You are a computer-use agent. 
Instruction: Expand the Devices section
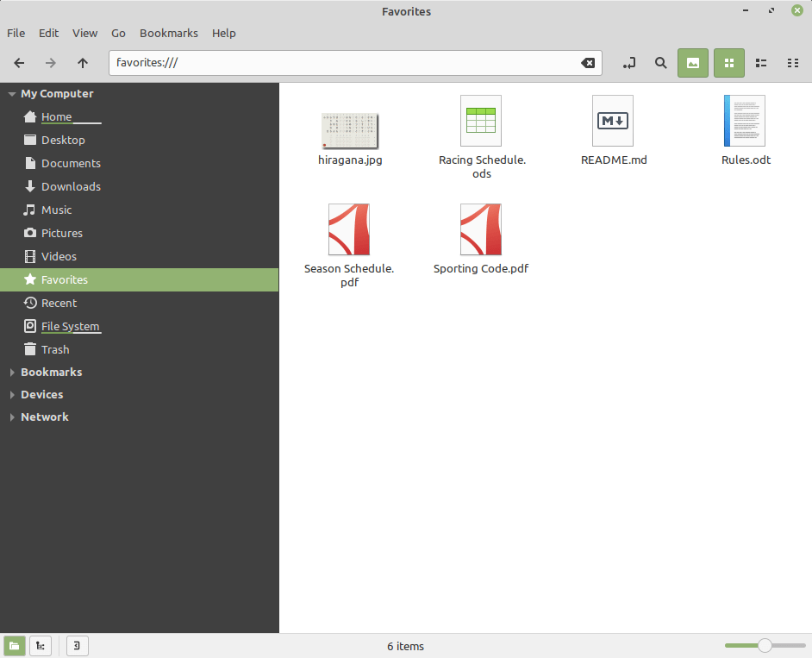coord(12,395)
